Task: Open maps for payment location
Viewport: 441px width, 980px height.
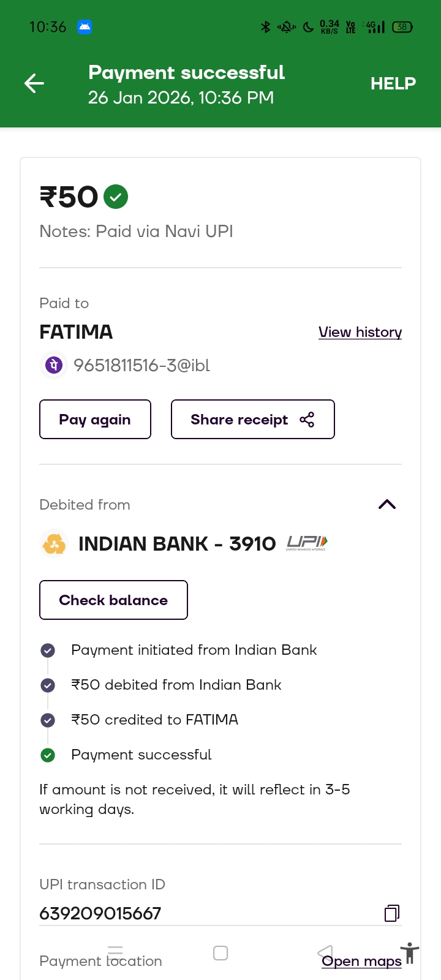Action: click(x=361, y=961)
